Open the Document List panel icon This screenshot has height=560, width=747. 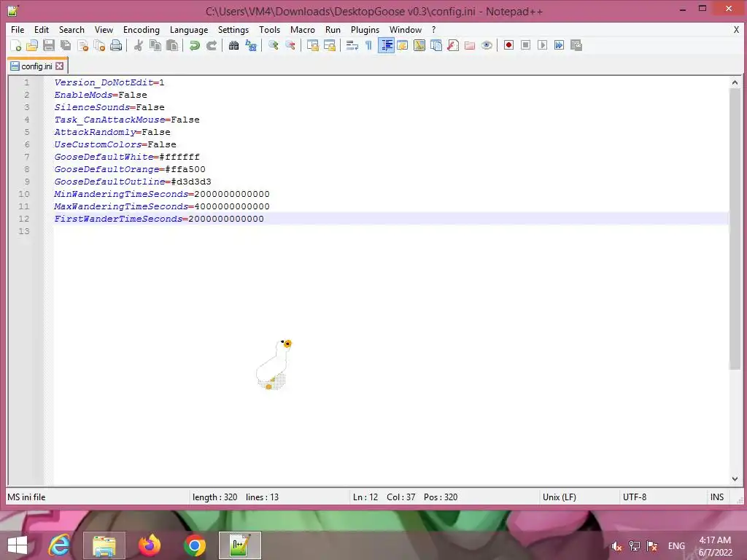[436, 45]
